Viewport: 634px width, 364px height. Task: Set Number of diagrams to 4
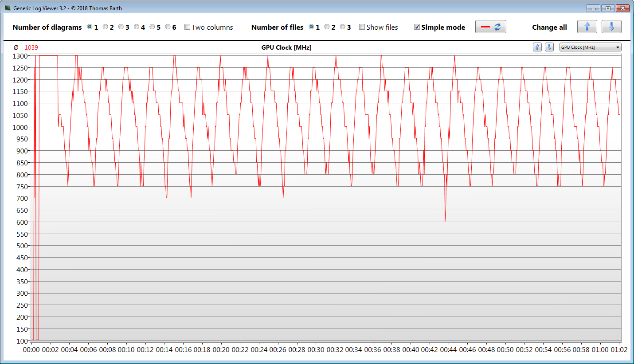tap(137, 27)
